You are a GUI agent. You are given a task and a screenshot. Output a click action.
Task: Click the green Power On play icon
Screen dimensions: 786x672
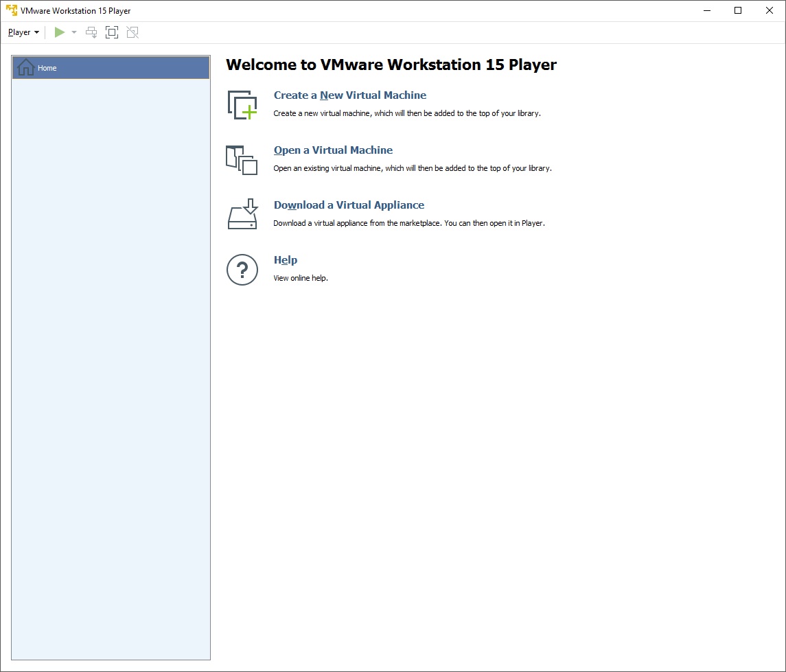tap(60, 32)
